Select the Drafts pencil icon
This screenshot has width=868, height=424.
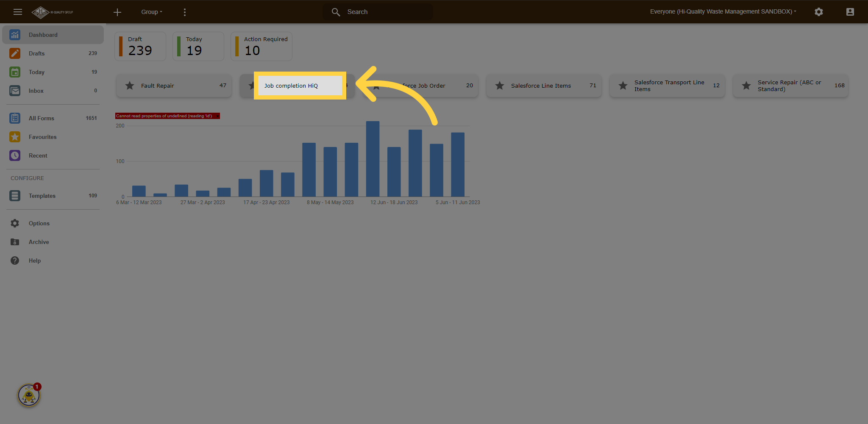(x=15, y=53)
